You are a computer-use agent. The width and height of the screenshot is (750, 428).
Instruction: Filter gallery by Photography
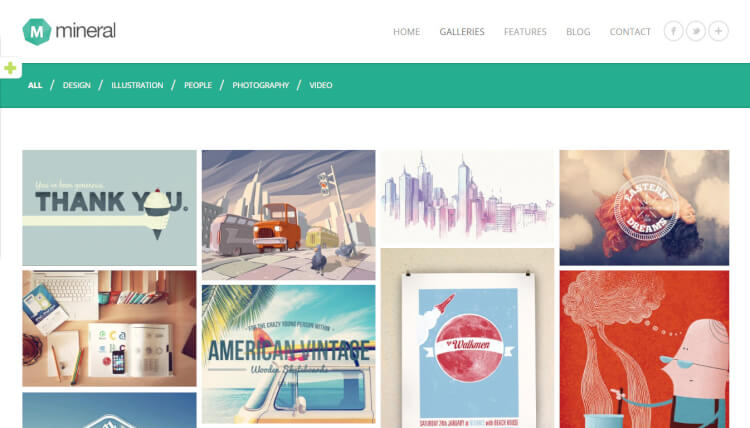pyautogui.click(x=261, y=85)
